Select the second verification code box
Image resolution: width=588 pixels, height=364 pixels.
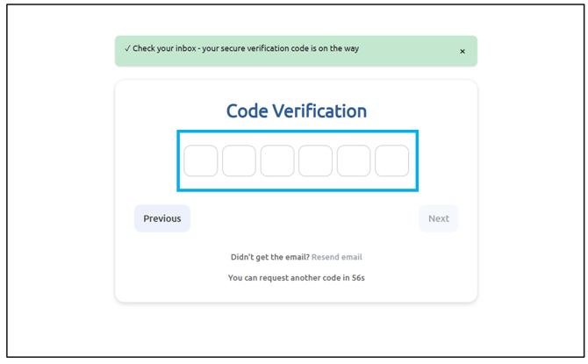coord(239,161)
